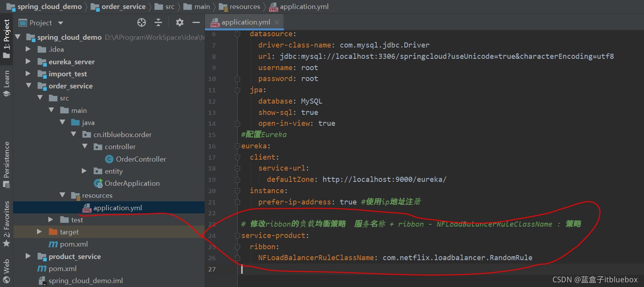This screenshot has height=287, width=644.
Task: Click the import_test module folder icon
Action: pos(42,74)
